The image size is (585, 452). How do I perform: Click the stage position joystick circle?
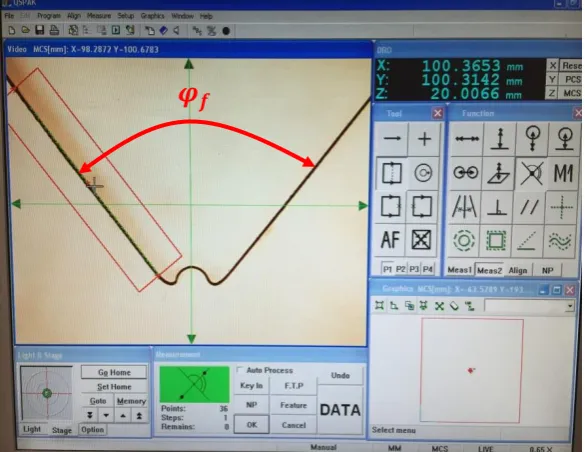pyautogui.click(x=47, y=393)
